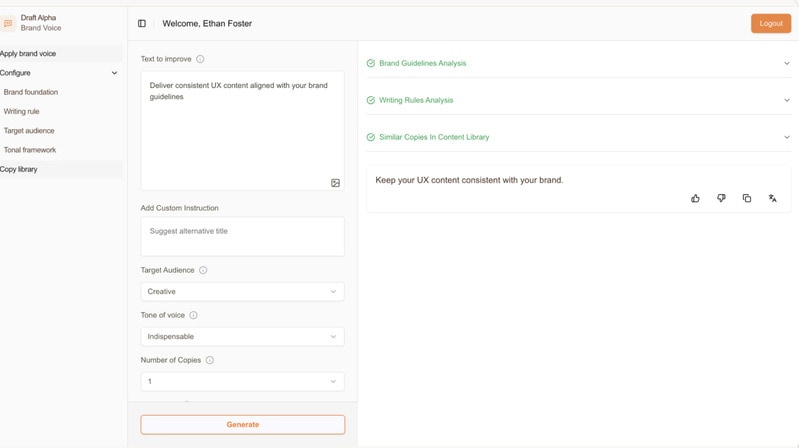Image resolution: width=799 pixels, height=448 pixels.
Task: Open the Number of Copies dropdown
Action: point(242,381)
